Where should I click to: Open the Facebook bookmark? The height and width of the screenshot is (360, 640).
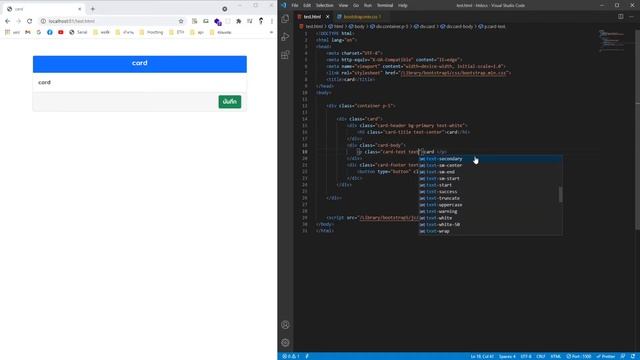50,32
